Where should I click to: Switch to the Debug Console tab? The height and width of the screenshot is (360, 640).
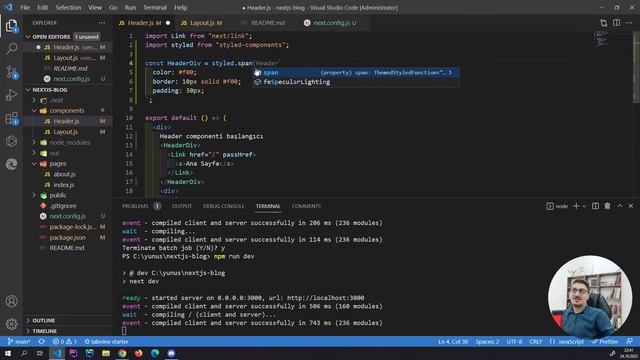pos(223,206)
